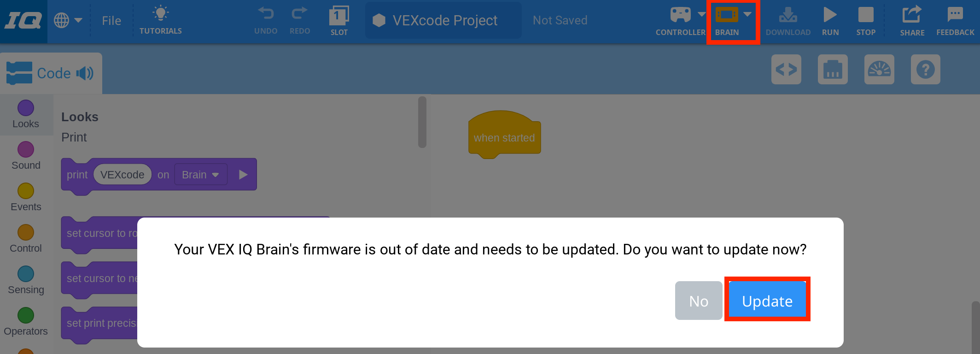Viewport: 980px width, 354px height.
Task: Open the Help question mark icon
Action: pyautogui.click(x=925, y=70)
